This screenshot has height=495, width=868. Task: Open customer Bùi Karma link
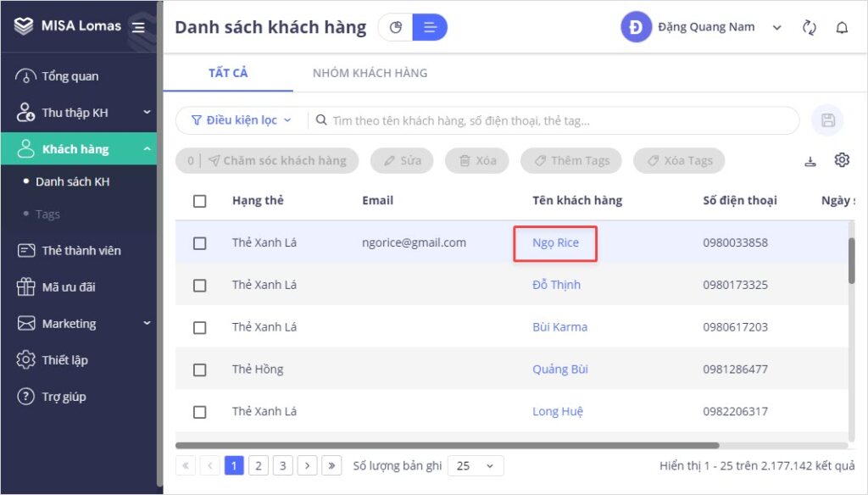pyautogui.click(x=559, y=327)
